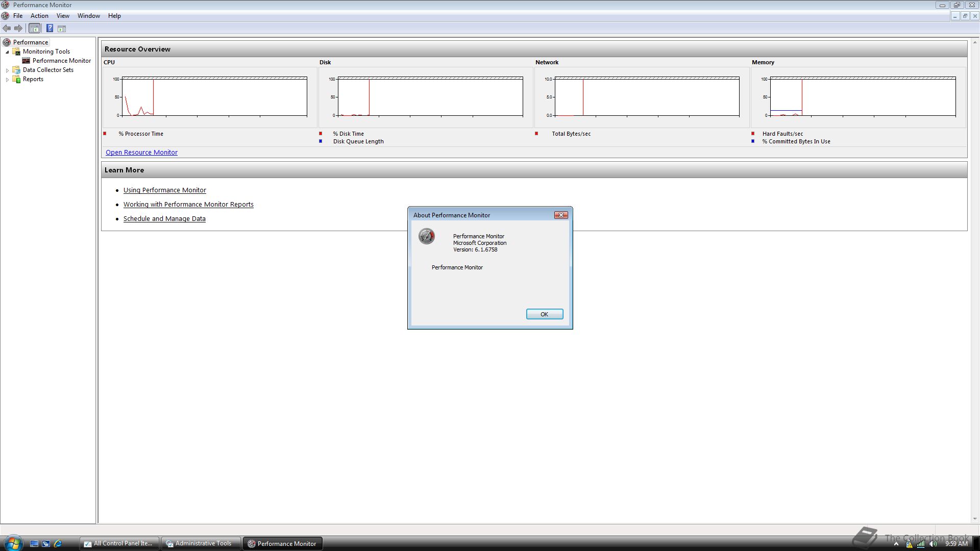980x551 pixels.
Task: Click the blue % Committed Bytes In Use swatch
Action: [753, 141]
